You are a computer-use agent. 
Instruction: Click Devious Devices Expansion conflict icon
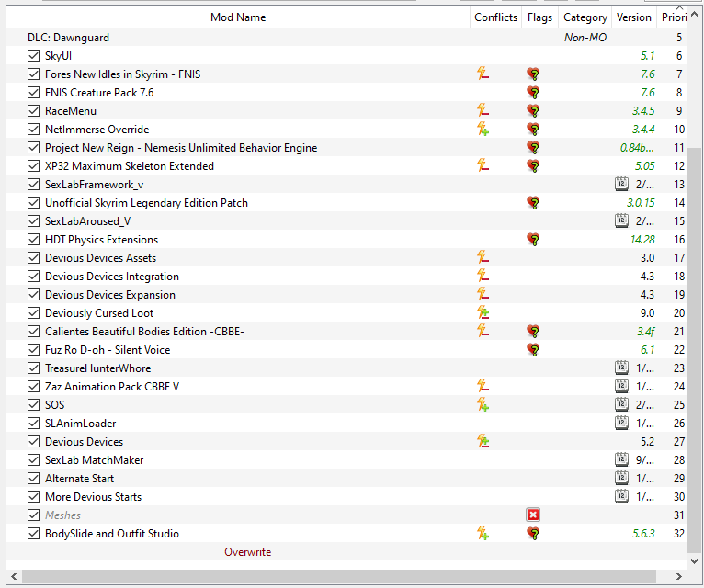tap(483, 294)
